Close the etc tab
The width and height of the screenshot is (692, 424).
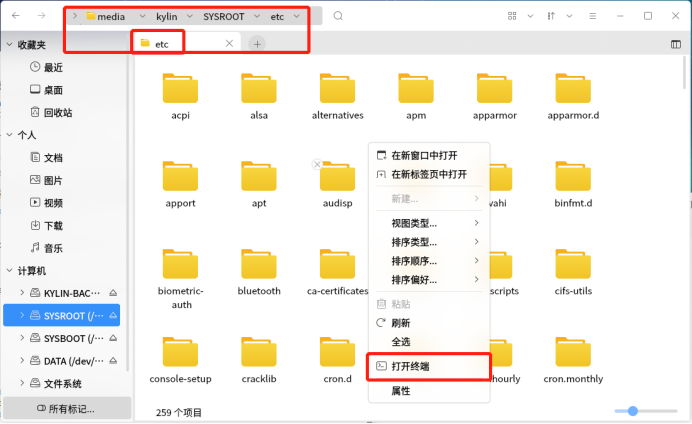pyautogui.click(x=229, y=43)
